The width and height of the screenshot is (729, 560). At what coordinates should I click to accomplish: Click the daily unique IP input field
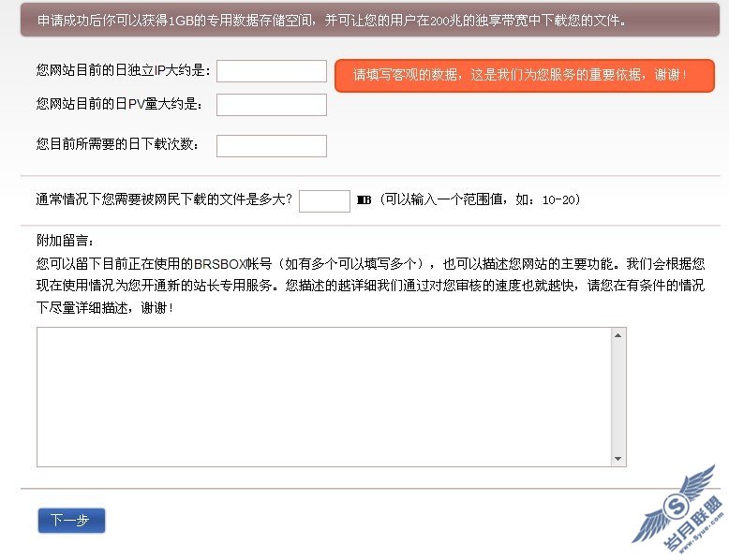[x=271, y=71]
